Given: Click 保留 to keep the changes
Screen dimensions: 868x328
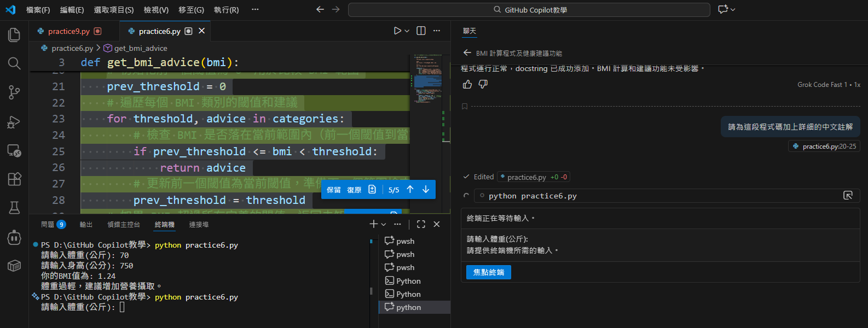Looking at the screenshot, I should coord(333,190).
